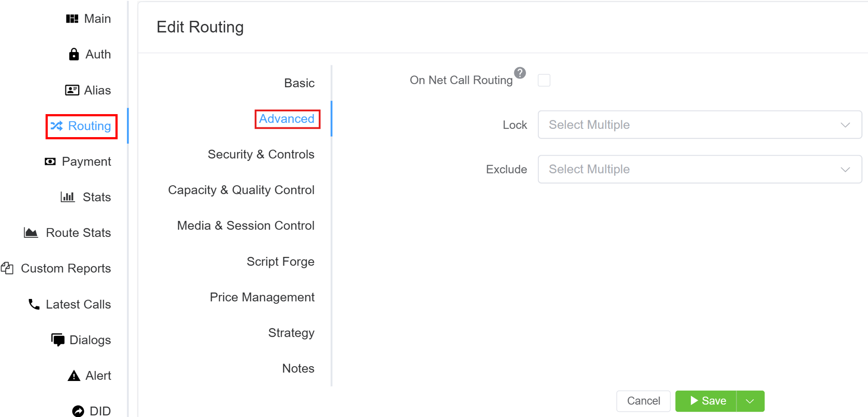The image size is (868, 417).
Task: Click the Routing shuffle icon
Action: tap(57, 126)
